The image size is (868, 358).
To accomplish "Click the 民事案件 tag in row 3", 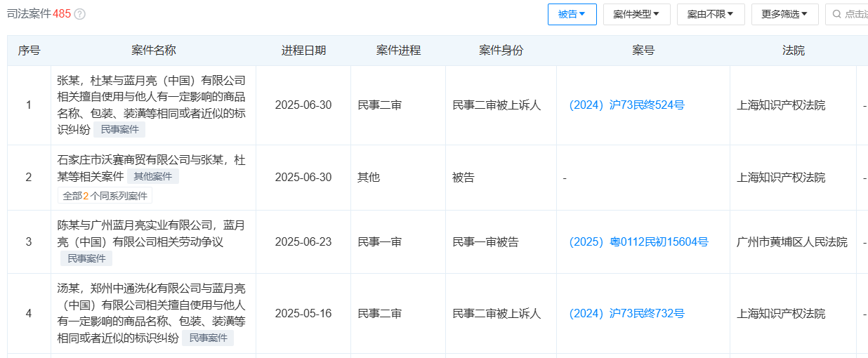I will [x=87, y=258].
